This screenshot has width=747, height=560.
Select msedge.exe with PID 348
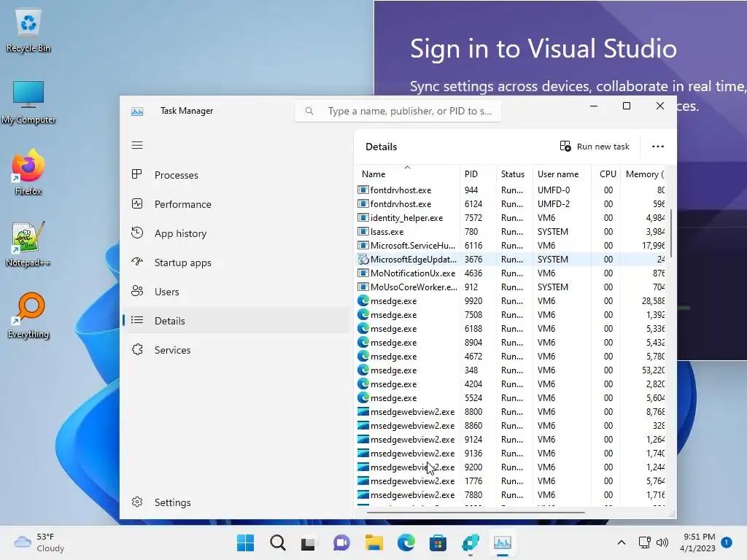511,370
